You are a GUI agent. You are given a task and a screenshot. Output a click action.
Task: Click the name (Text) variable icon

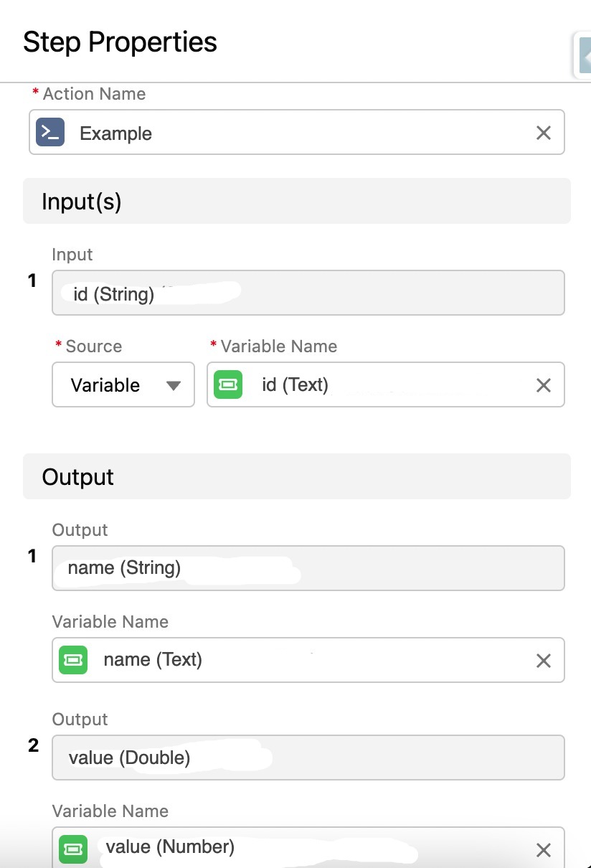(x=73, y=660)
